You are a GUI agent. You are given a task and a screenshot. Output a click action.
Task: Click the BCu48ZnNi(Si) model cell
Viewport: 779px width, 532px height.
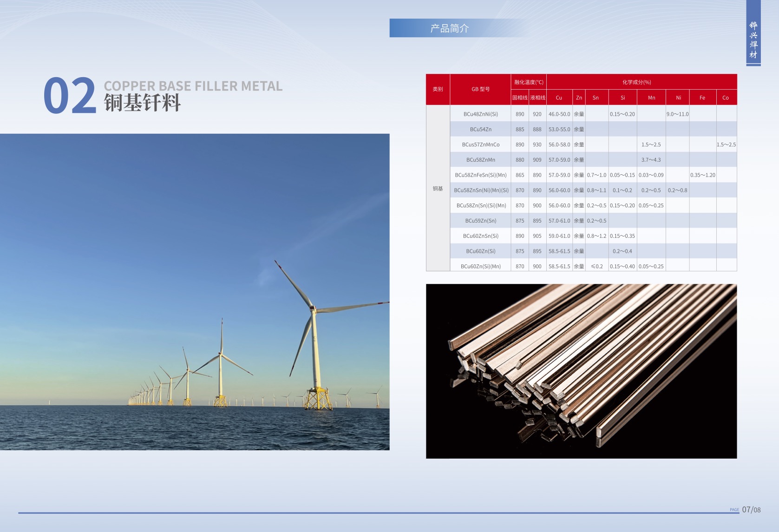click(x=480, y=114)
